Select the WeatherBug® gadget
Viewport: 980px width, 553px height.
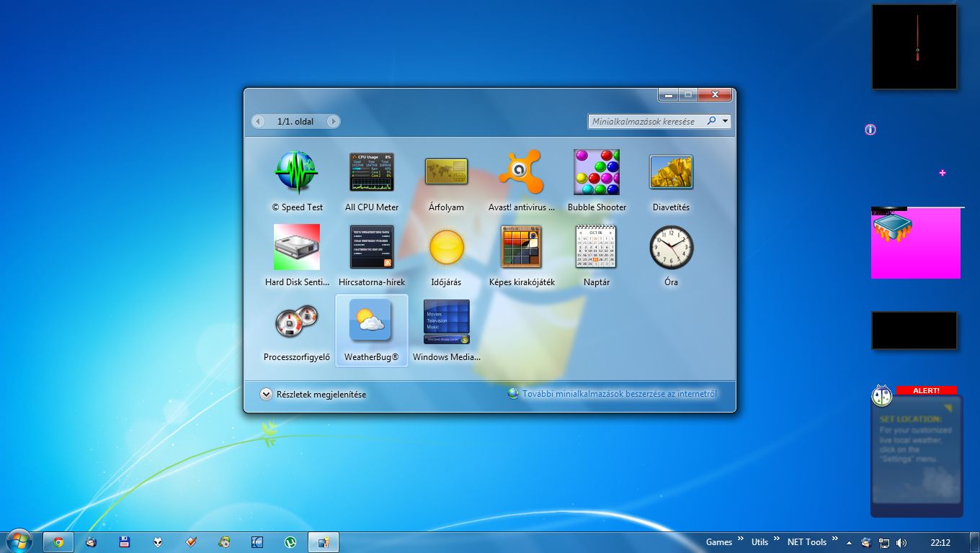[372, 331]
